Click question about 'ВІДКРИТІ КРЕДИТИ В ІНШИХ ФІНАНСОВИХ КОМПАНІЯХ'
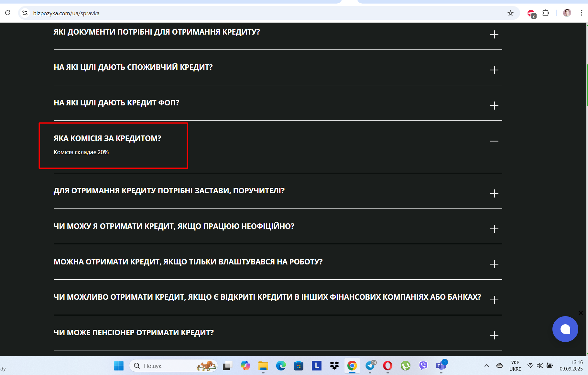 coord(267,297)
